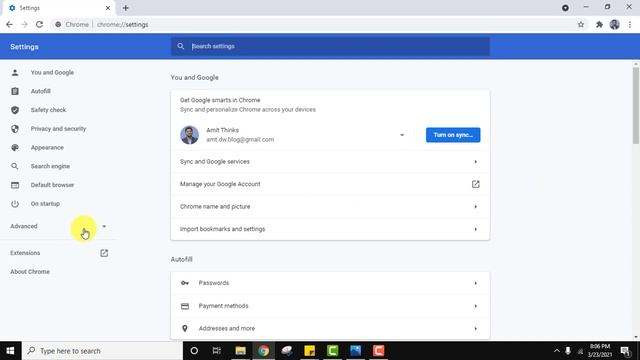Expand the Passwords row arrow
This screenshot has height=360, width=640.
[476, 283]
